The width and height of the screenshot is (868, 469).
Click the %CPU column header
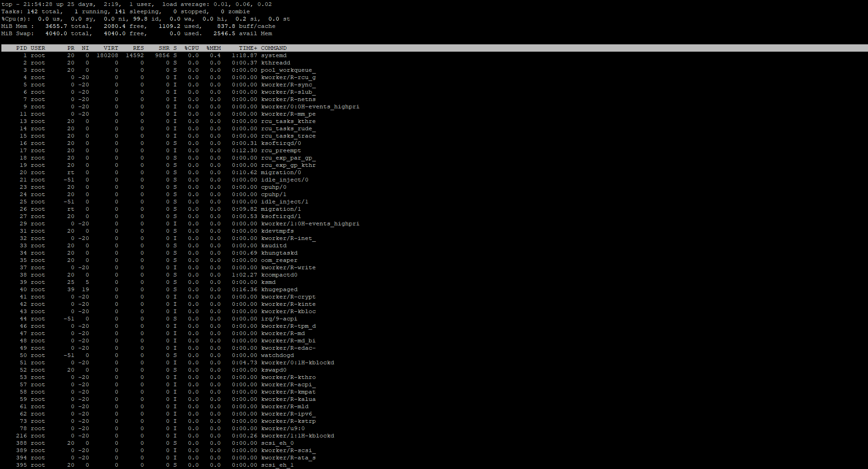pos(192,48)
